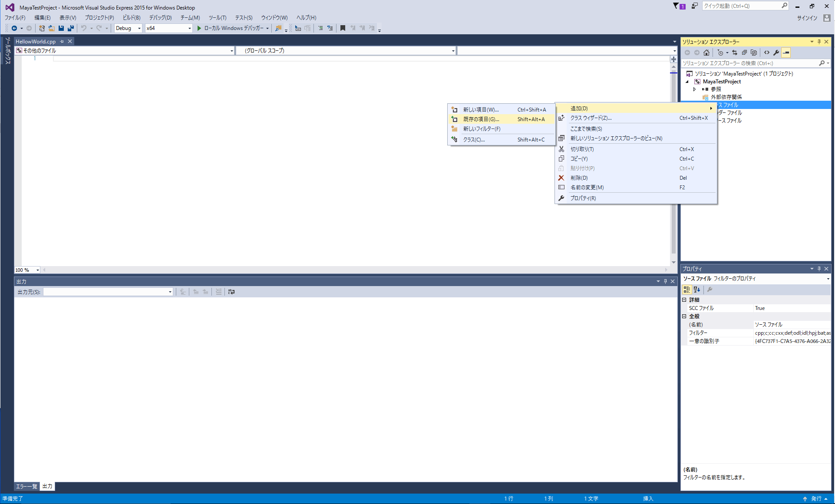
Task: Click the Solution Explorer home icon
Action: click(x=706, y=53)
